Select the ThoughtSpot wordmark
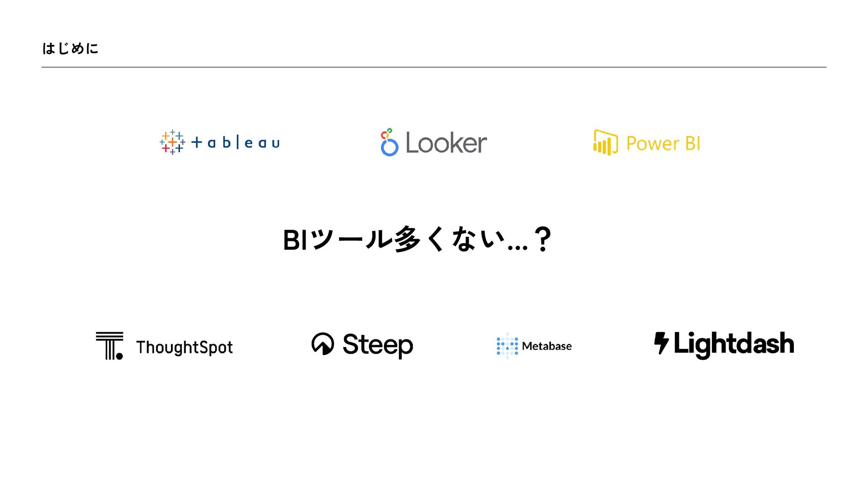The height and width of the screenshot is (488, 868). click(x=184, y=347)
